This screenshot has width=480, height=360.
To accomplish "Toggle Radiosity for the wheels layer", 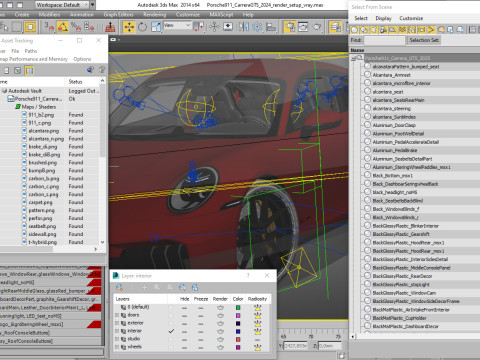I will 257,347.
